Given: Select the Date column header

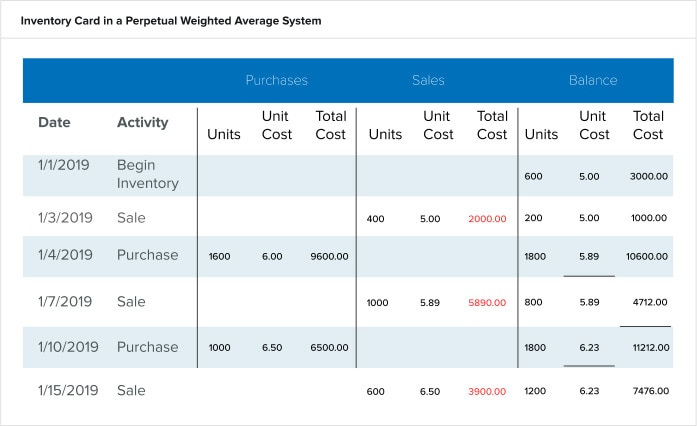Looking at the screenshot, I should point(54,123).
